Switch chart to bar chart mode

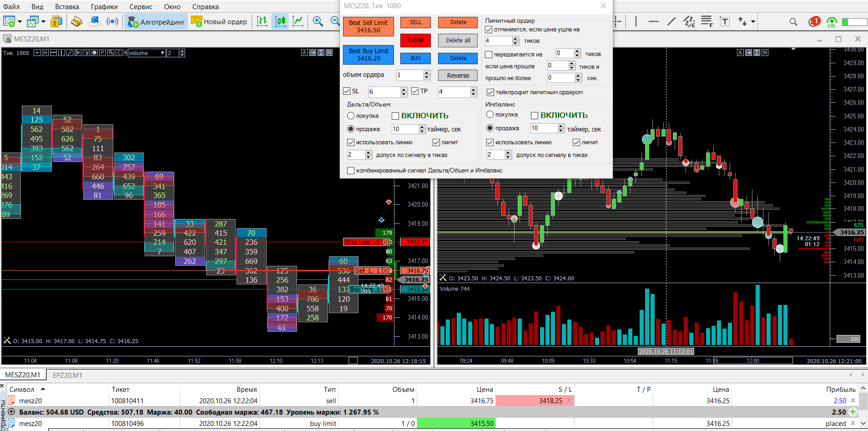click(262, 21)
